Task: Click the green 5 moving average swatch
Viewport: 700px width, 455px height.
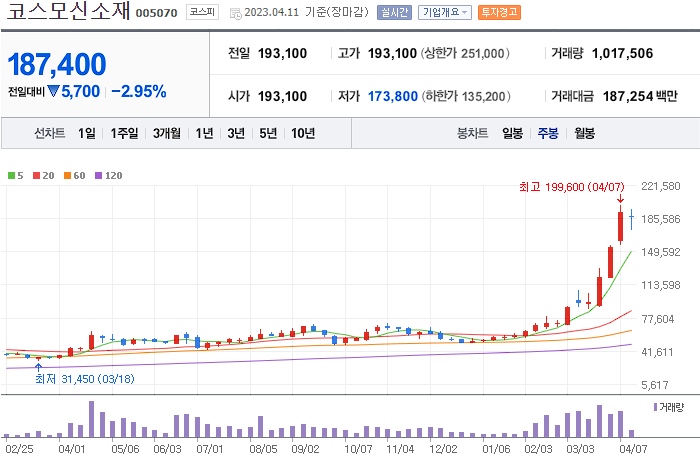Action: [12, 175]
